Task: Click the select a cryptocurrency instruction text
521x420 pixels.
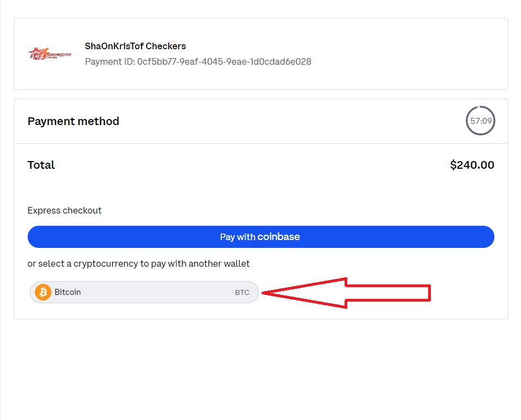Action: pos(138,263)
